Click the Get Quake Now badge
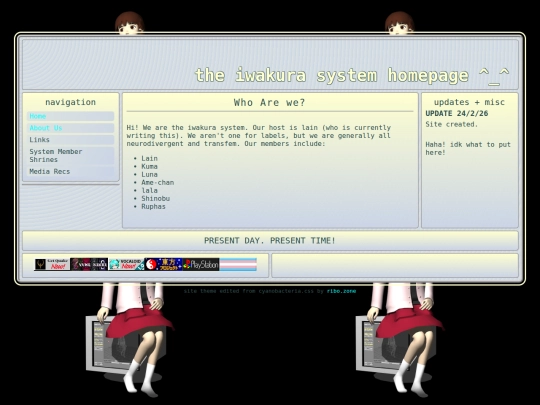The height and width of the screenshot is (405, 540). [x=52, y=264]
